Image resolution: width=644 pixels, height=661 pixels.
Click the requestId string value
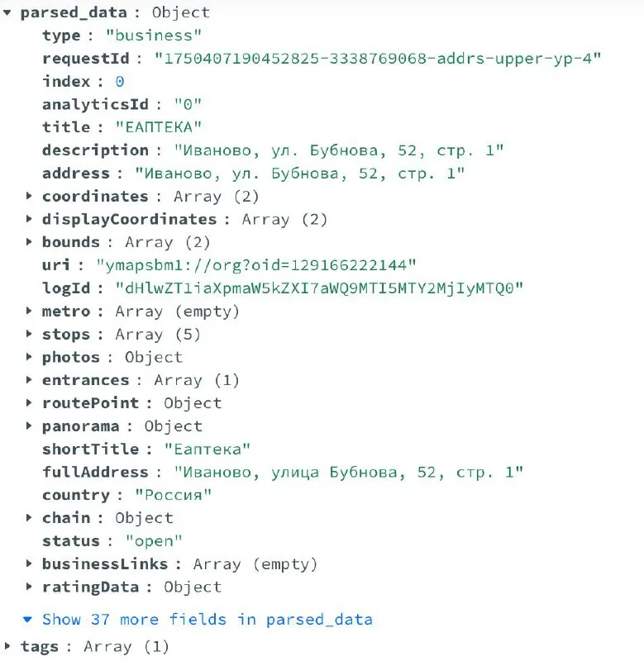(x=377, y=59)
